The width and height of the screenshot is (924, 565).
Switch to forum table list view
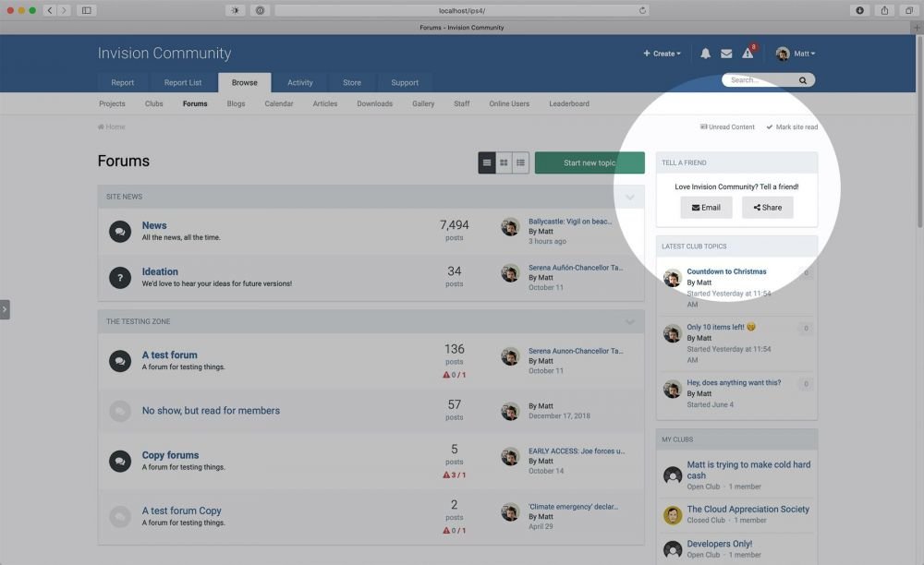click(487, 163)
